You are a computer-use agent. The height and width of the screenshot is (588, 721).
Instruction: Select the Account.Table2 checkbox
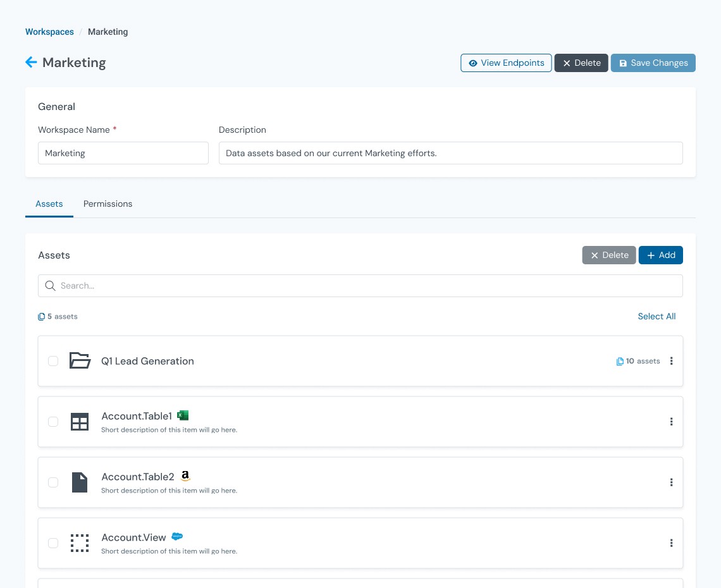point(53,482)
